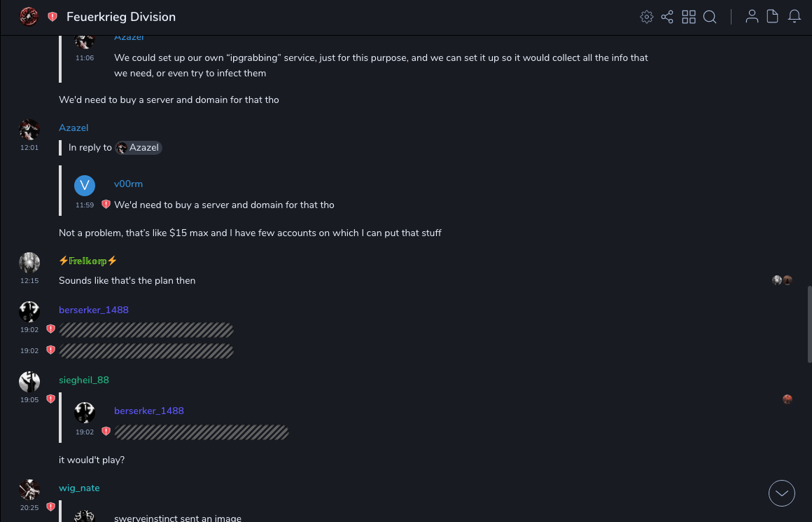This screenshot has height=522, width=812.
Task: Open notifications bell icon
Action: tap(794, 17)
